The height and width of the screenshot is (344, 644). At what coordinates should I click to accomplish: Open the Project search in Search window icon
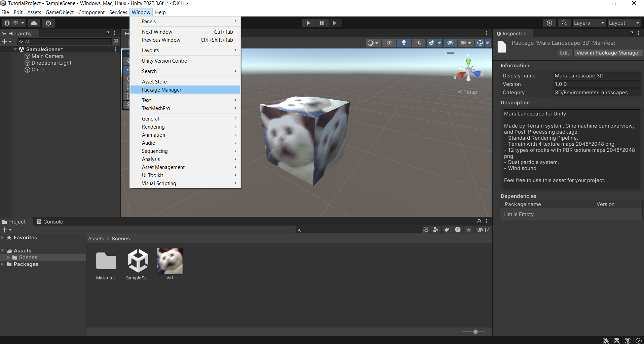point(425,230)
